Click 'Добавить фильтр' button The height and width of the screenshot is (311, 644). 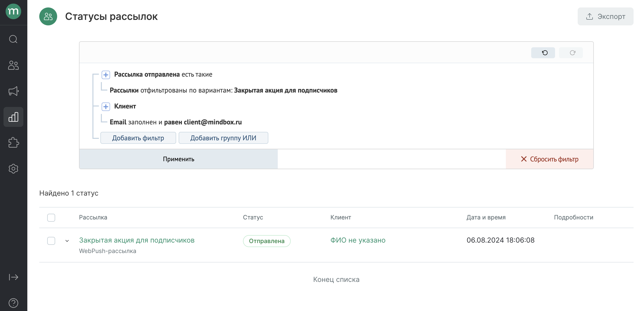click(x=138, y=138)
